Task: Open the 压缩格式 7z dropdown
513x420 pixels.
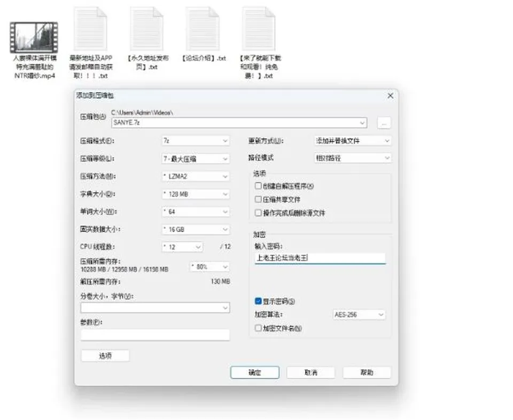Action: click(196, 141)
